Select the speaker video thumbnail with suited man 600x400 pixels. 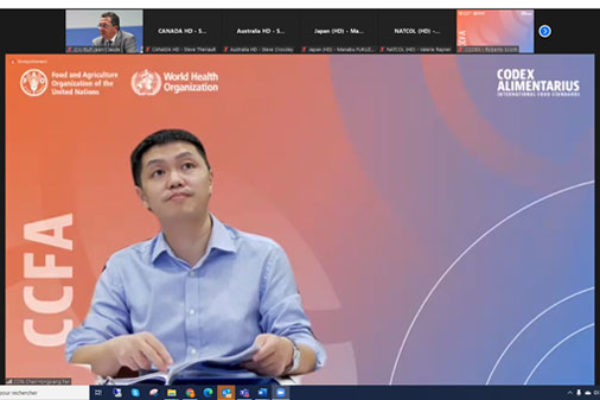point(104,31)
